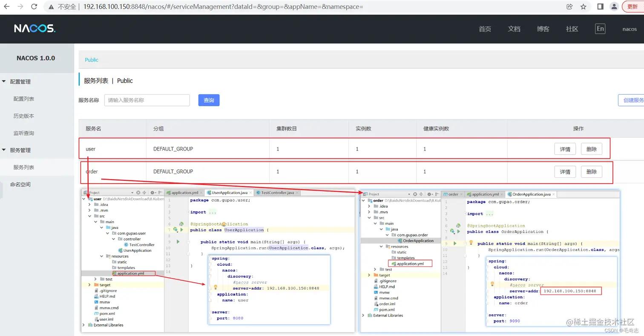Open the 首页 header link
This screenshot has width=644, height=336.
tap(485, 29)
